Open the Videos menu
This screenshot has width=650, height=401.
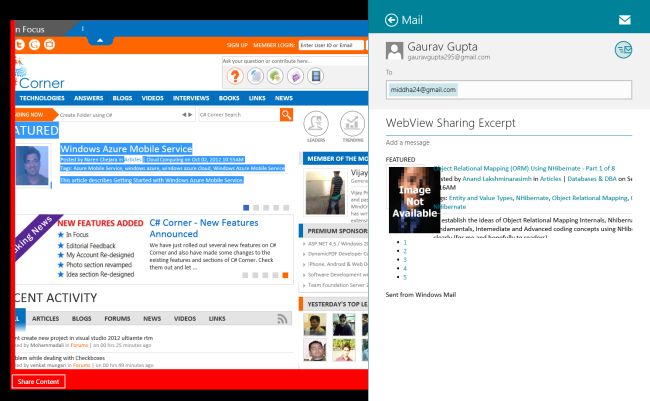coord(153,98)
